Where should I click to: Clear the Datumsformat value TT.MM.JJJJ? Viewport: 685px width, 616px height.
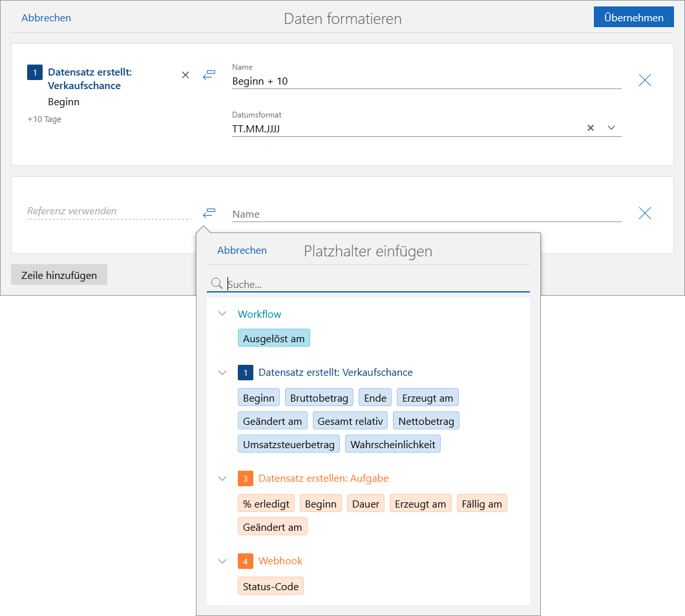590,128
